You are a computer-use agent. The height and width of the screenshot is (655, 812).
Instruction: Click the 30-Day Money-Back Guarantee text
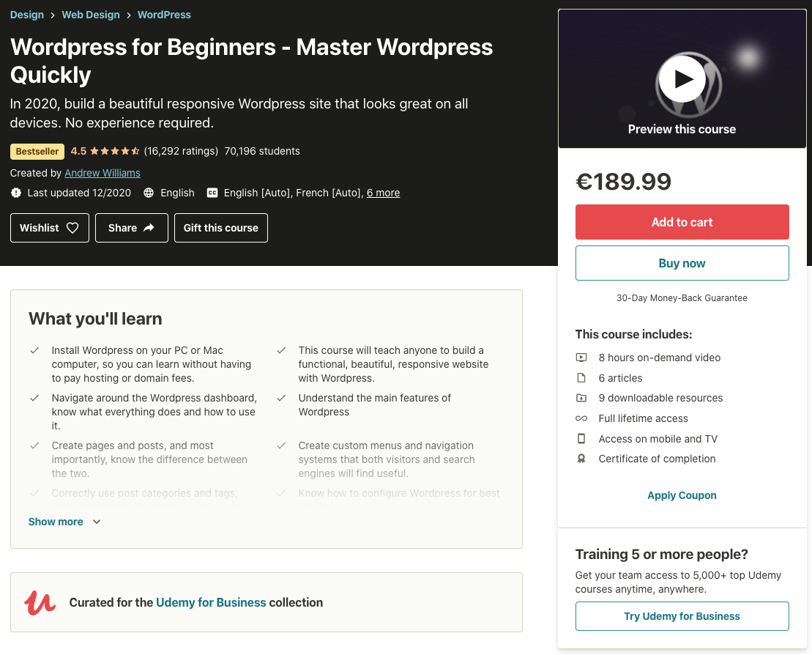[682, 298]
